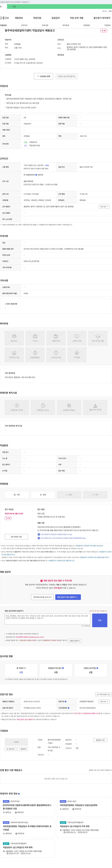Click the 교육비 지원 welfare icon
Viewport: 112px width, 868px height.
(x=77, y=338)
